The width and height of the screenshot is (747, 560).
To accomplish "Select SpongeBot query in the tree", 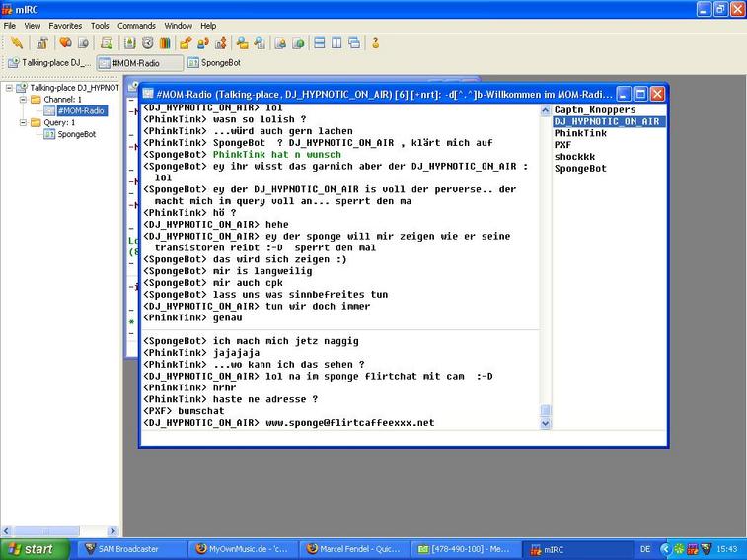I will [x=76, y=134].
